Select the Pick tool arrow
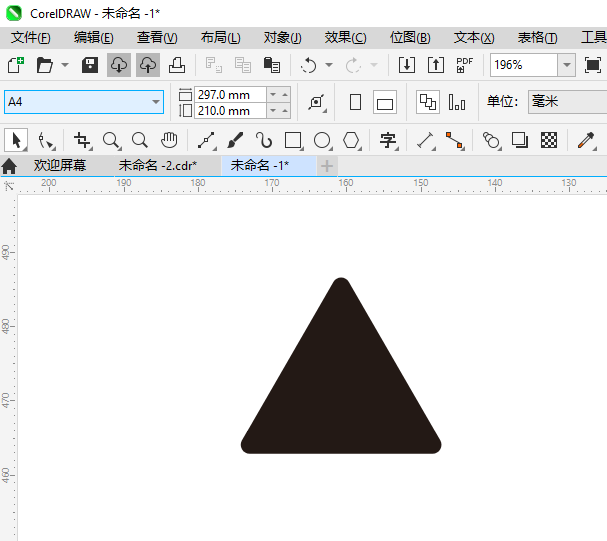Image resolution: width=607 pixels, height=541 pixels. 16,140
